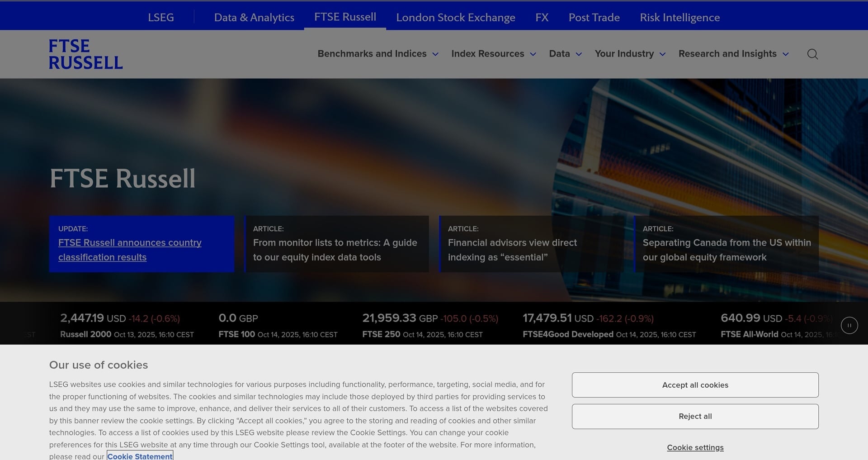Select FTSE 100 ticker entry
868x460 pixels.
click(278, 326)
